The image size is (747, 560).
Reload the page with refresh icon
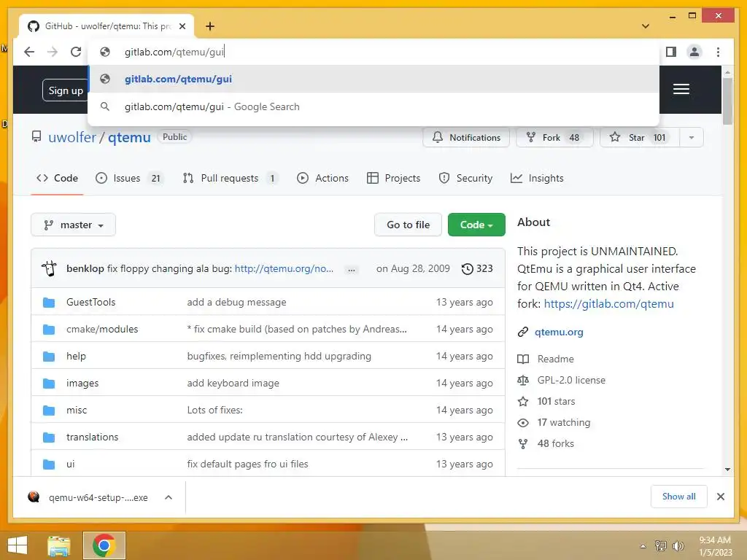76,52
